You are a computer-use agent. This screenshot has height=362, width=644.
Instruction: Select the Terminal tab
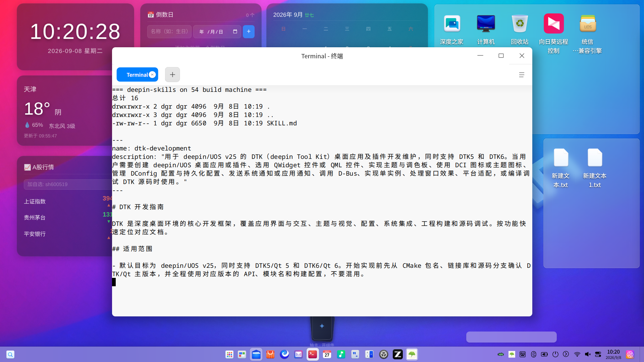[137, 74]
